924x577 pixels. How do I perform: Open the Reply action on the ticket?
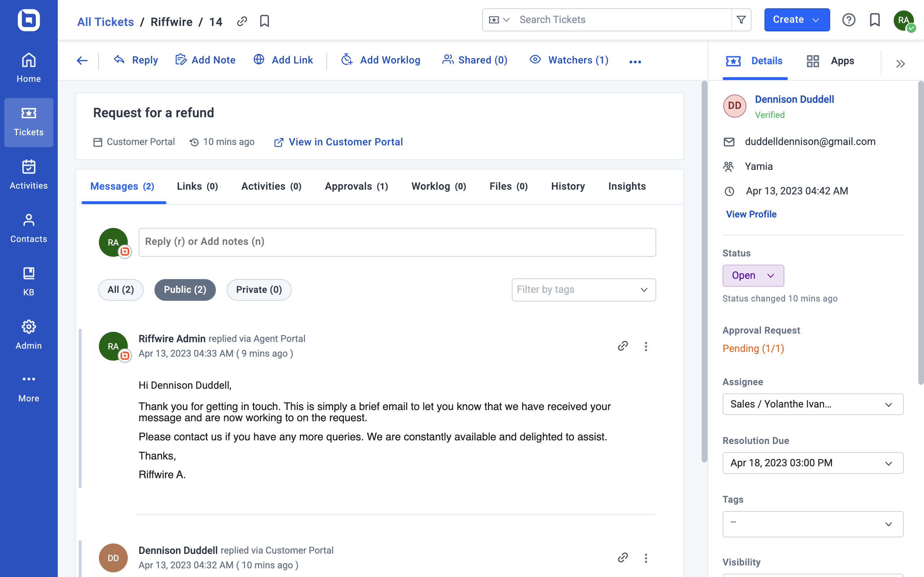pyautogui.click(x=136, y=60)
